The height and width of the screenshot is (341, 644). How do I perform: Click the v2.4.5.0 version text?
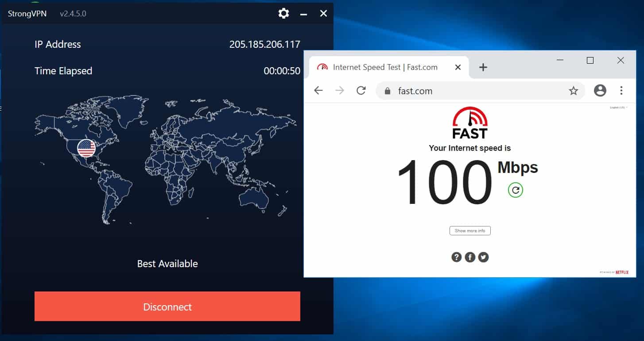click(x=73, y=14)
